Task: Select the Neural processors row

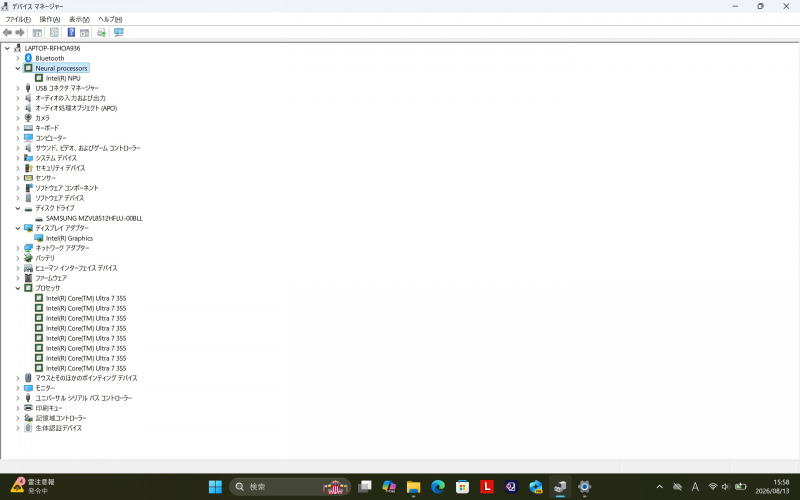Action: (x=61, y=68)
